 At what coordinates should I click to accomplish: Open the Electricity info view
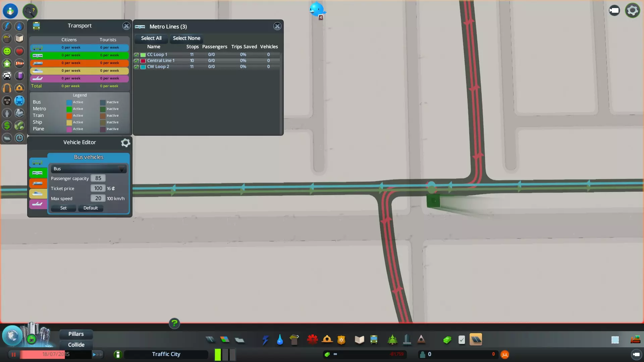pyautogui.click(x=7, y=26)
